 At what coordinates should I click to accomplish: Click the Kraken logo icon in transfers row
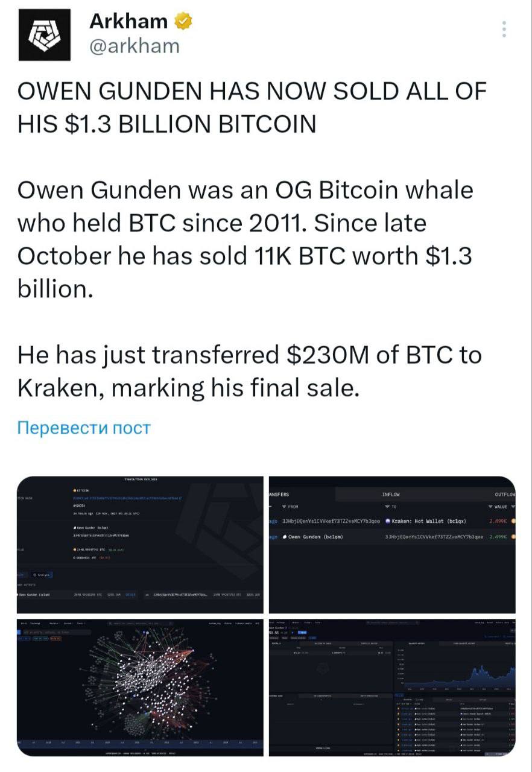(x=388, y=521)
